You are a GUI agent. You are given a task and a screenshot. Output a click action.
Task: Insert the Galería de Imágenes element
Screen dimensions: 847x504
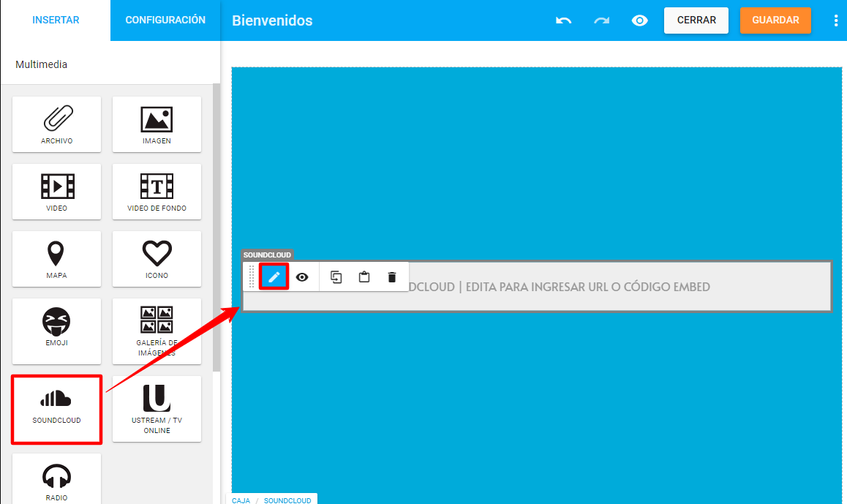[157, 331]
